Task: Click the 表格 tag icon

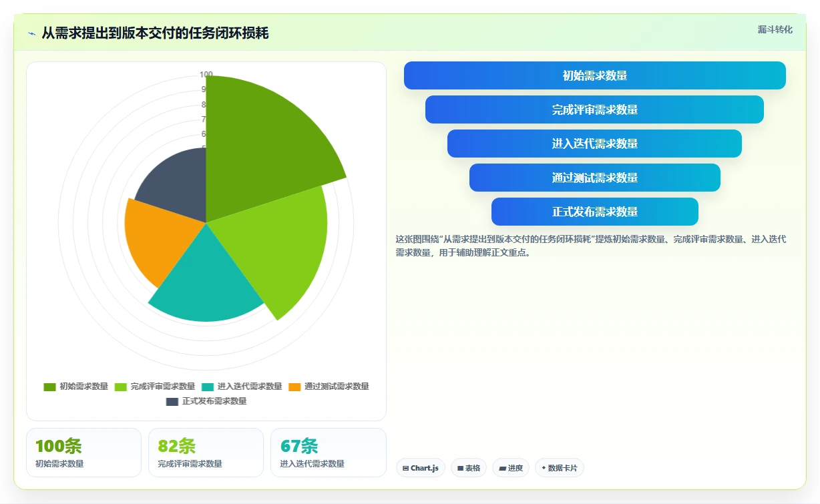Action: coord(461,469)
